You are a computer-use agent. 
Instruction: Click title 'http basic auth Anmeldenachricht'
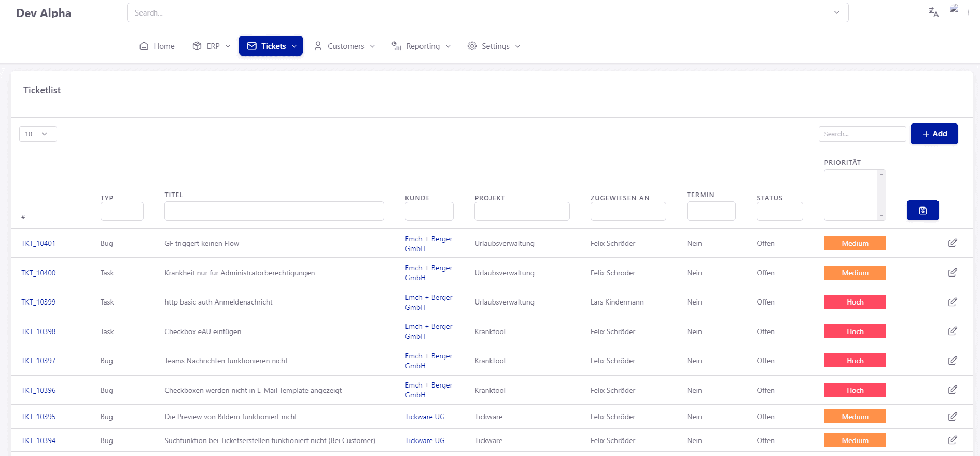point(218,302)
